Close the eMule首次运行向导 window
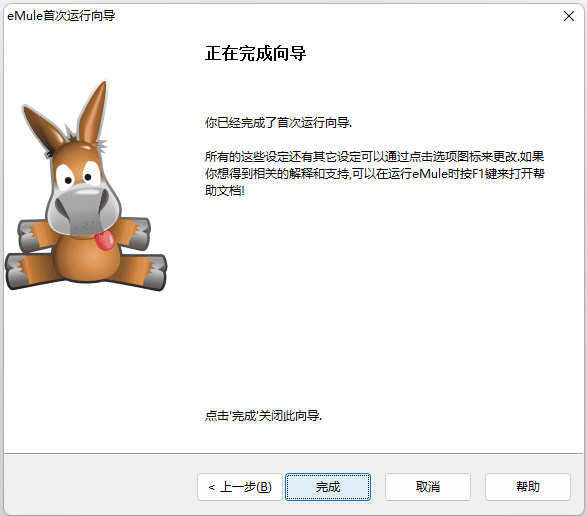This screenshot has width=587, height=516. [569, 16]
